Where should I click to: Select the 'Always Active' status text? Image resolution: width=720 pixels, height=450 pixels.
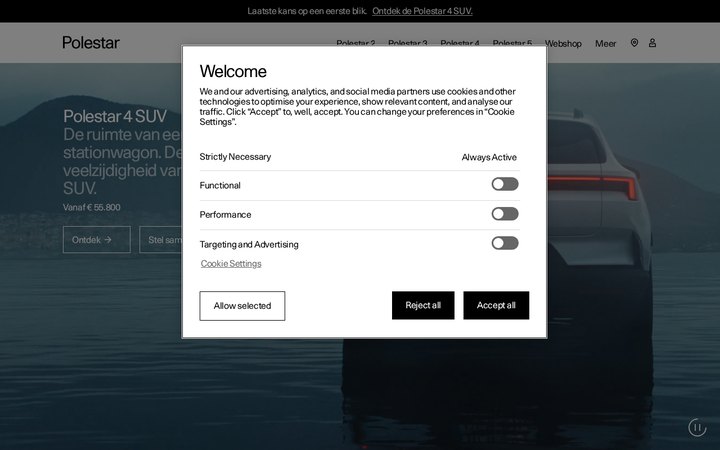pyautogui.click(x=489, y=157)
